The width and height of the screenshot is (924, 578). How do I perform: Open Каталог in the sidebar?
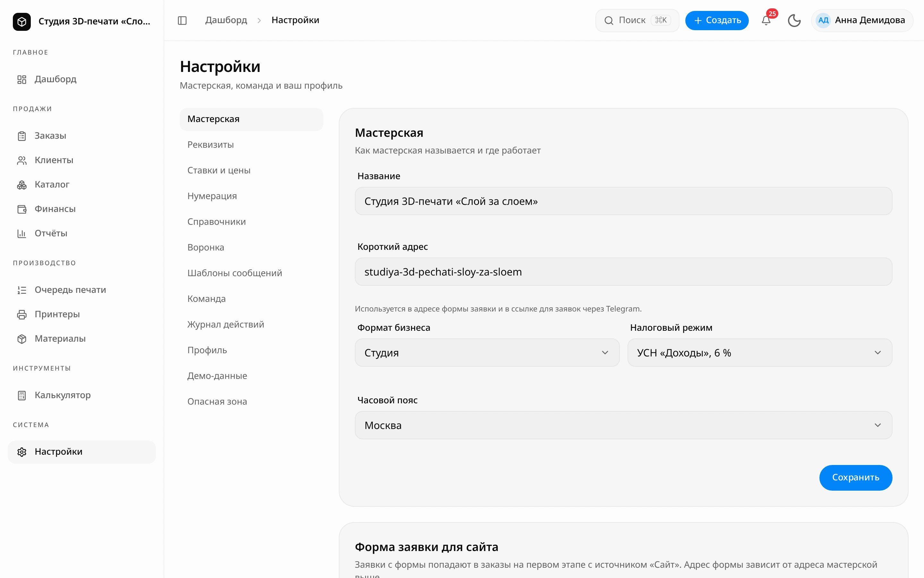(x=82, y=185)
